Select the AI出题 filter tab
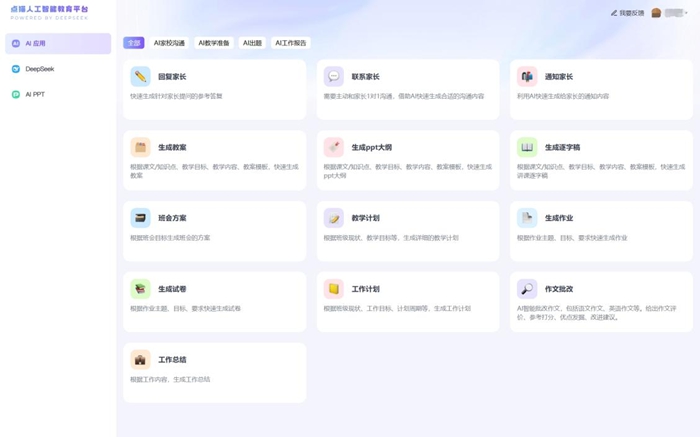 pos(252,43)
